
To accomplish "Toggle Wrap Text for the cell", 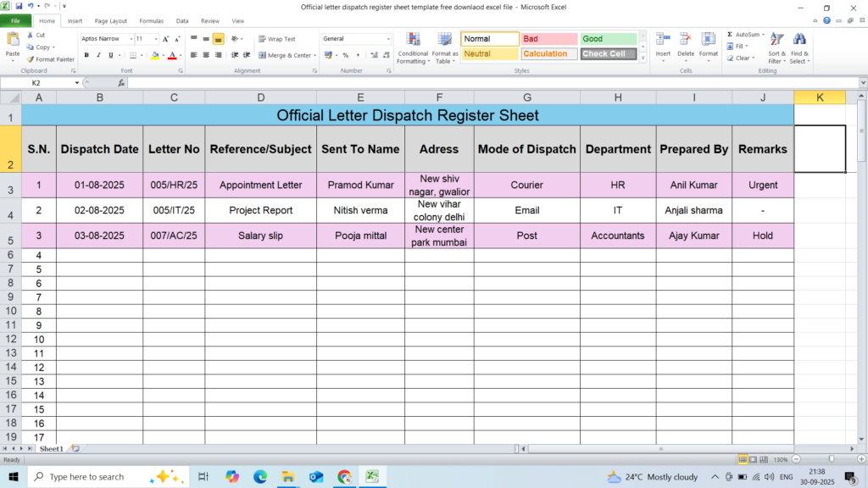I will click(x=276, y=39).
